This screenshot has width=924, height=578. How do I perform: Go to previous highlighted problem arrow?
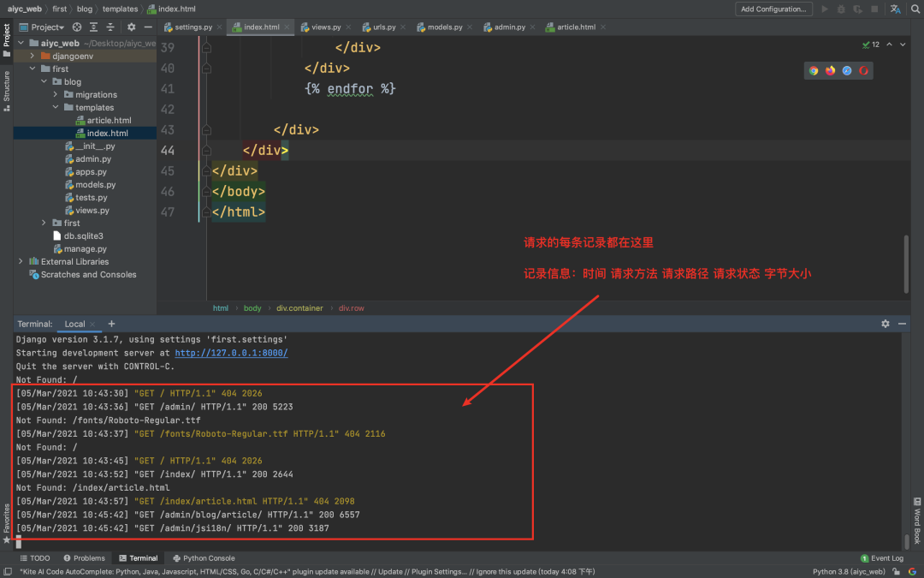(889, 45)
